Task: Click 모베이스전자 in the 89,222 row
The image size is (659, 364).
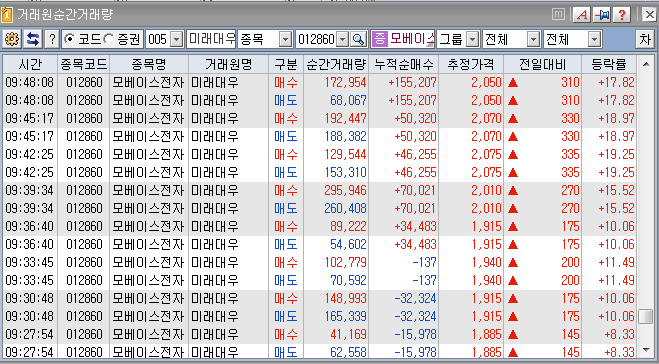Action: (148, 227)
